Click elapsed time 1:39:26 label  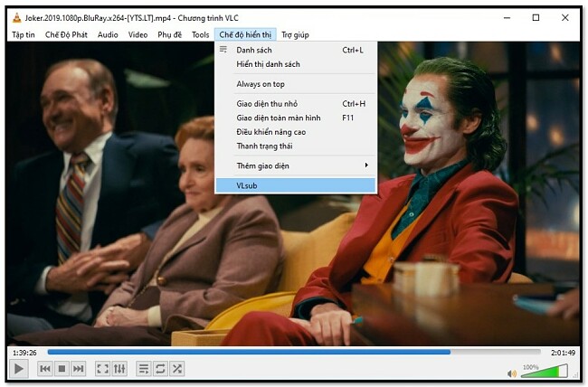coord(24,353)
